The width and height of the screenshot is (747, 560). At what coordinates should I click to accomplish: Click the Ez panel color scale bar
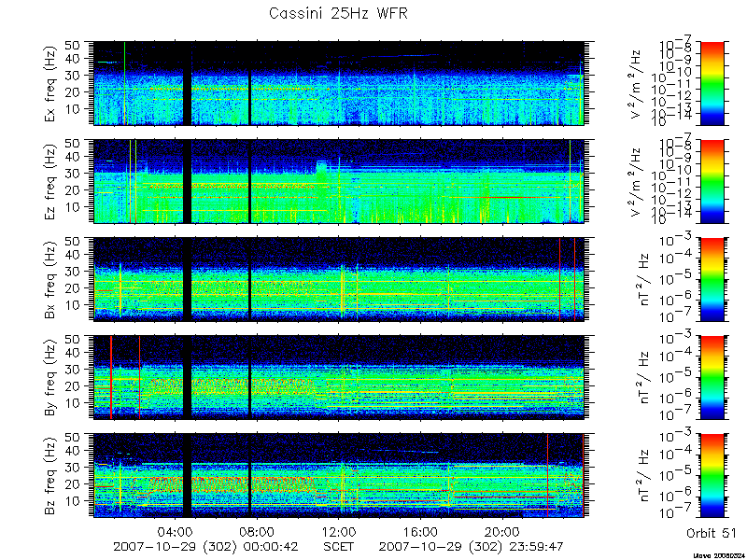[x=712, y=181]
